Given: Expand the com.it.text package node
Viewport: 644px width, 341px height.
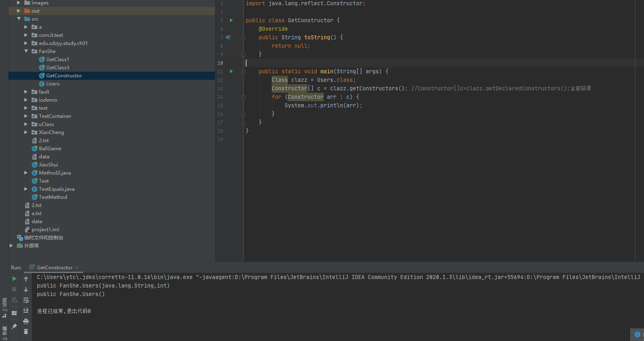Looking at the screenshot, I should point(26,35).
